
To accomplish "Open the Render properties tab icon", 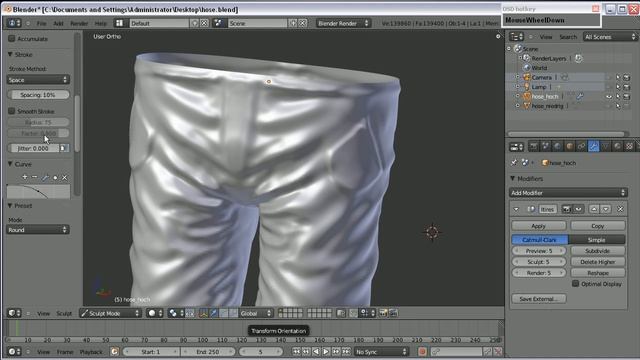I will [x=533, y=146].
